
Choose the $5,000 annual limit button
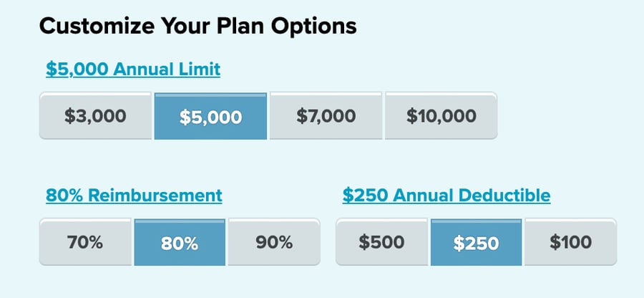click(x=210, y=116)
